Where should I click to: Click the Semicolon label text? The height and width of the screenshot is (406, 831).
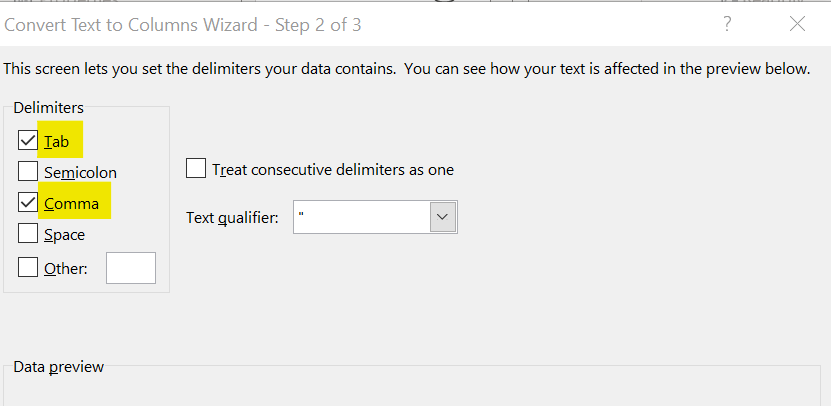(80, 172)
